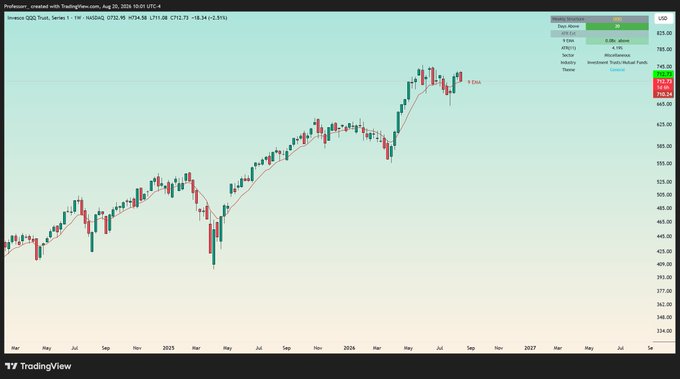Click the 555.00 price scale label
This screenshot has width=680, height=379.
coord(664,163)
